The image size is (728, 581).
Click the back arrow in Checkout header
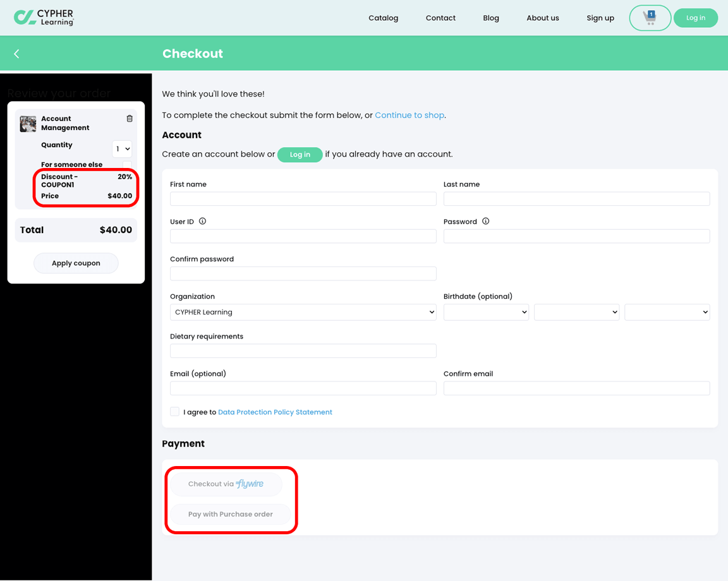[16, 54]
